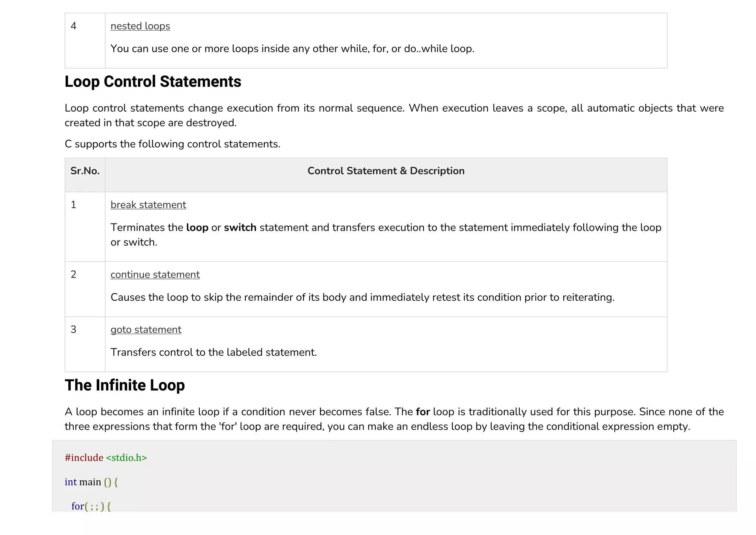756x535 pixels.
Task: Click the nested loops description text
Action: click(x=292, y=49)
